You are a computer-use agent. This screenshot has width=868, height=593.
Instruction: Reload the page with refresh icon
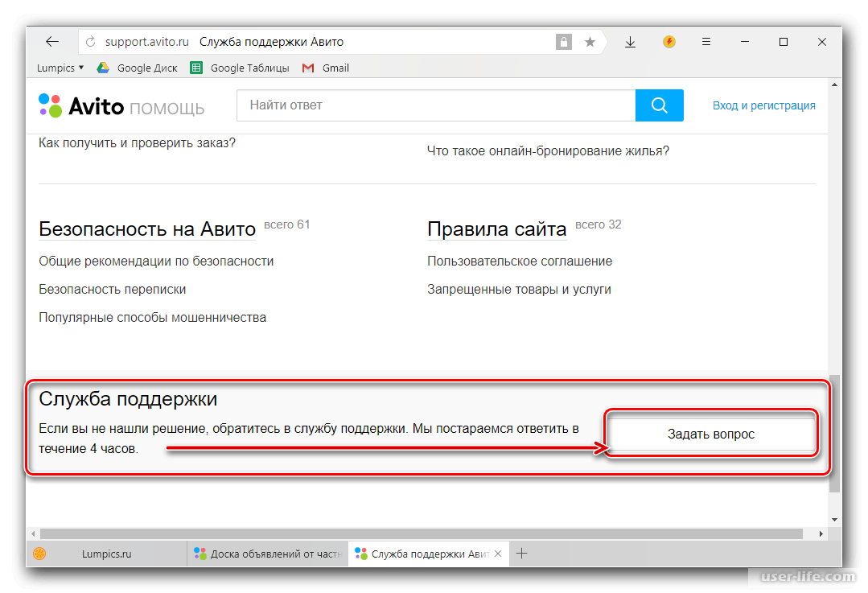coord(91,42)
